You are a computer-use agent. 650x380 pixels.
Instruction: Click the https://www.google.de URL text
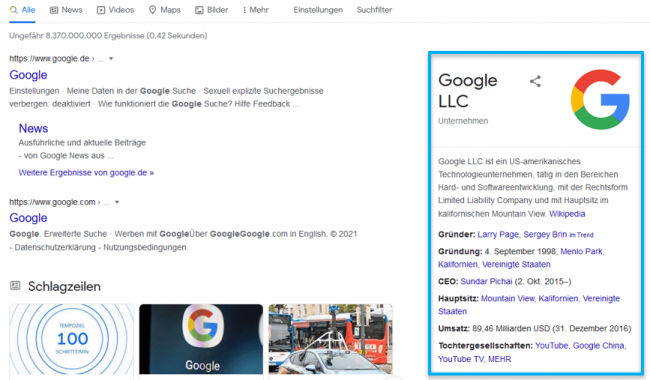(x=49, y=59)
